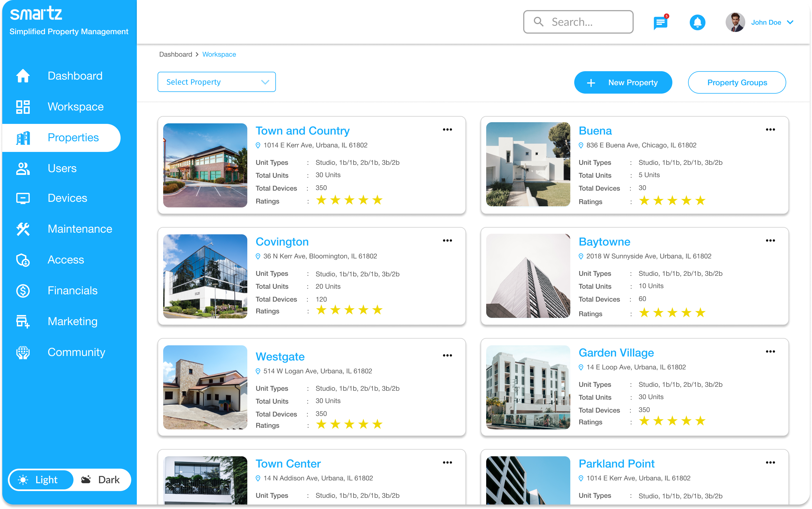Click Westgate star rating
Screen dimensions: 812x509
click(349, 424)
